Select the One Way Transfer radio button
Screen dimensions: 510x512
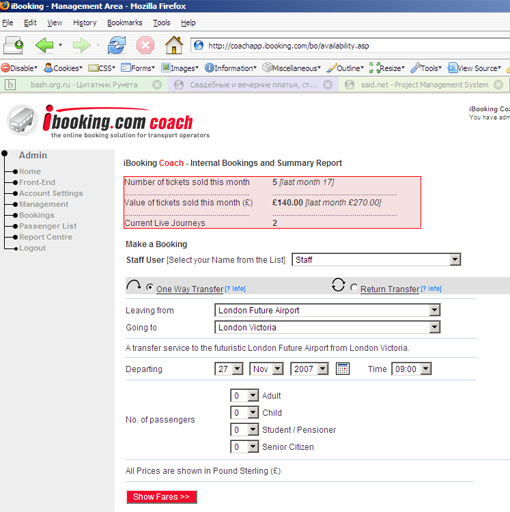150,287
